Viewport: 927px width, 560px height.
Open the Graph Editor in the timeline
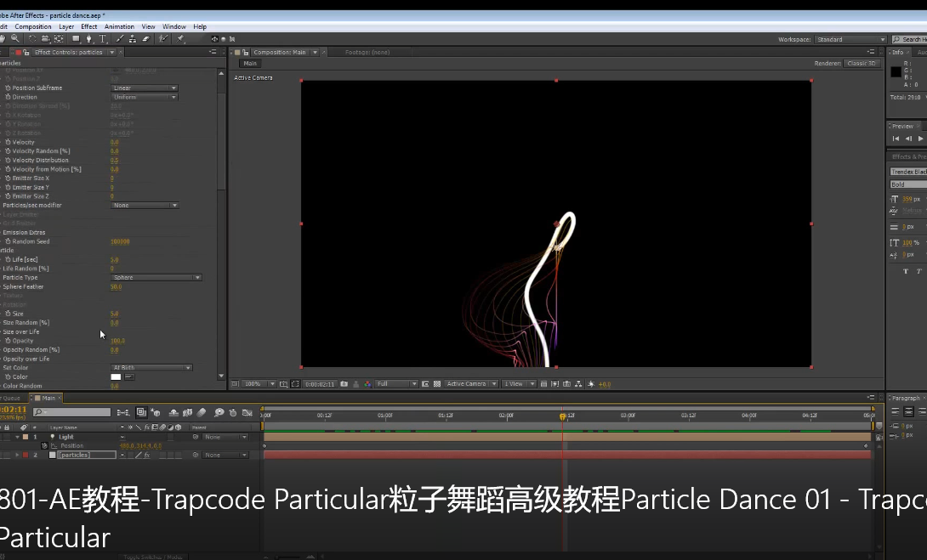(247, 412)
